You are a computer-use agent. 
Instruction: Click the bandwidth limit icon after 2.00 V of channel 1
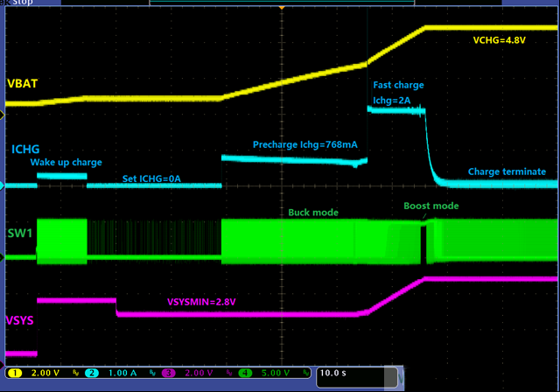76,373
